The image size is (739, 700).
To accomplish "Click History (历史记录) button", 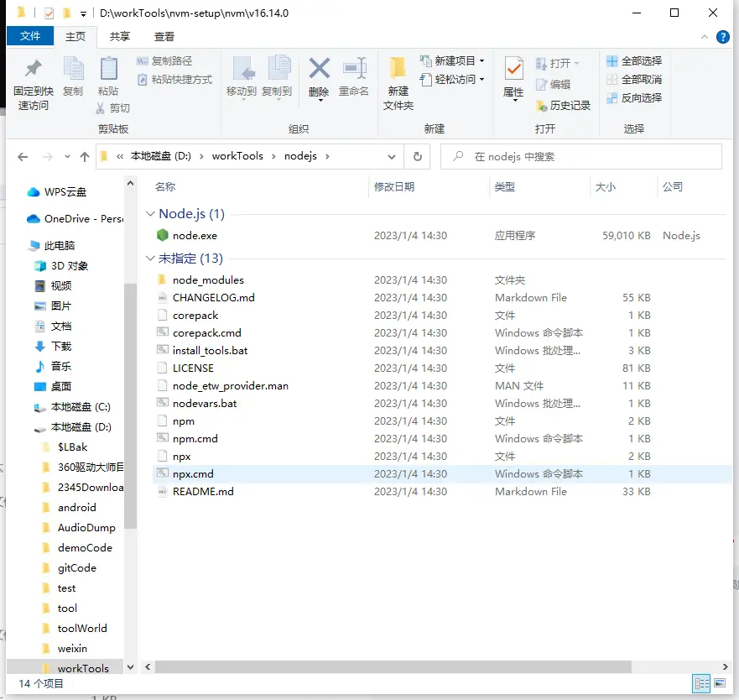I will click(x=564, y=105).
